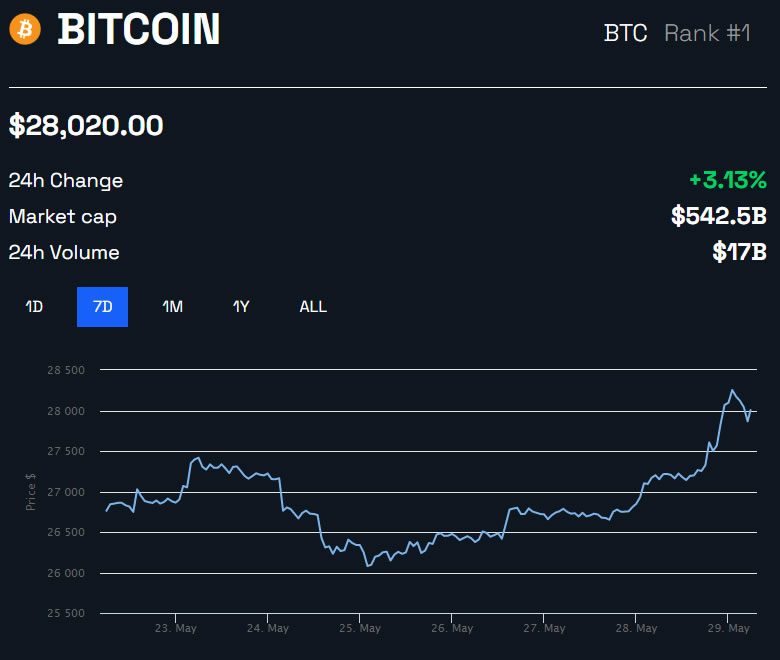Click the orange Bitcoin logo icon
Image resolution: width=780 pixels, height=660 pixels.
25,29
